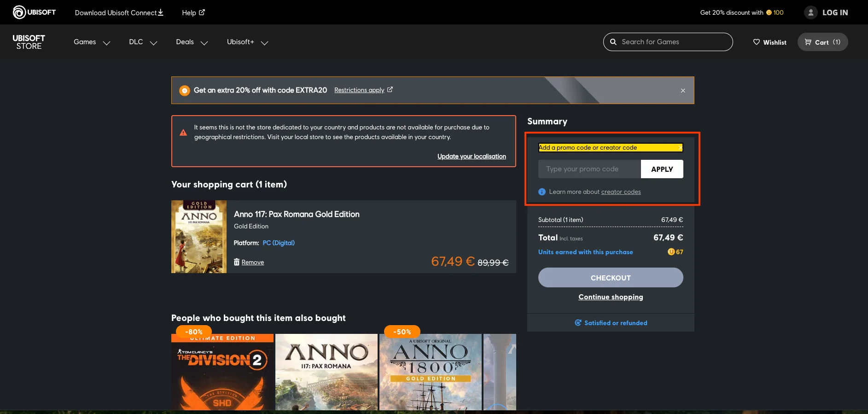The width and height of the screenshot is (868, 414).
Task: Expand the Ubisoft+ menu
Action: pyautogui.click(x=248, y=42)
